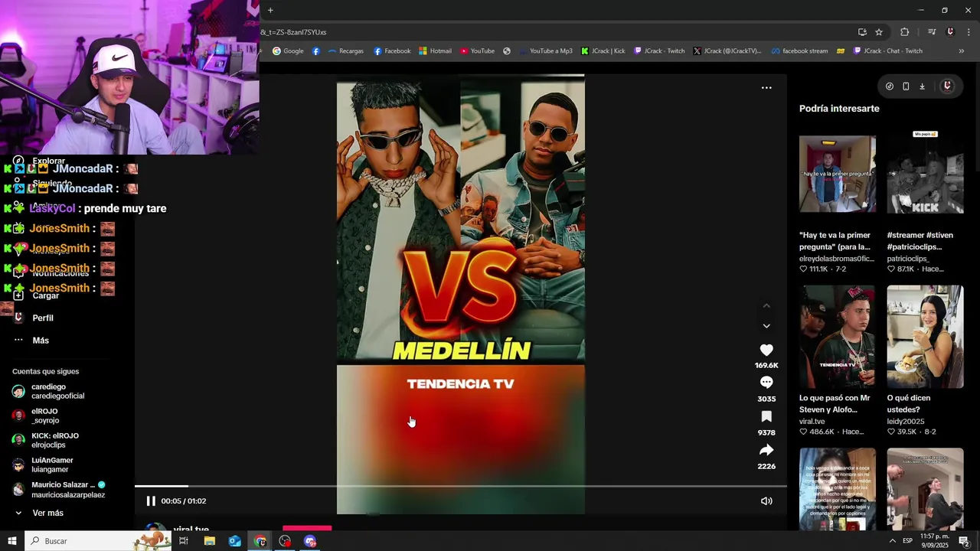Open comments via the speech bubble icon

pos(766,382)
